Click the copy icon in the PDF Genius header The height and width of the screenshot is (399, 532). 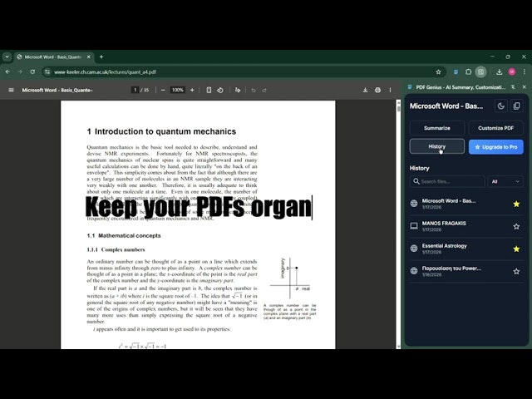pyautogui.click(x=517, y=106)
